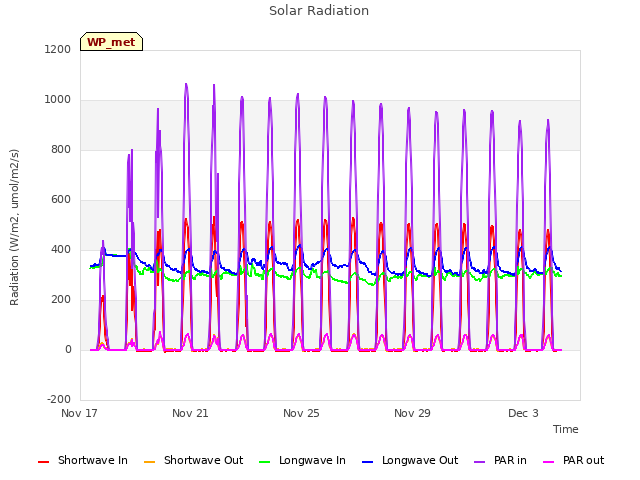Click the magenta PAR out color marker
Image resolution: width=640 pixels, height=480 pixels.
click(x=549, y=462)
